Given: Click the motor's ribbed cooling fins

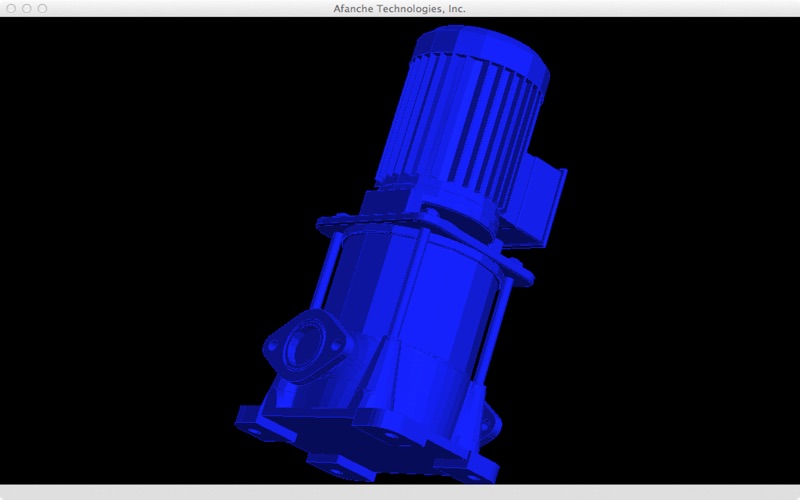Looking at the screenshot, I should [x=459, y=128].
